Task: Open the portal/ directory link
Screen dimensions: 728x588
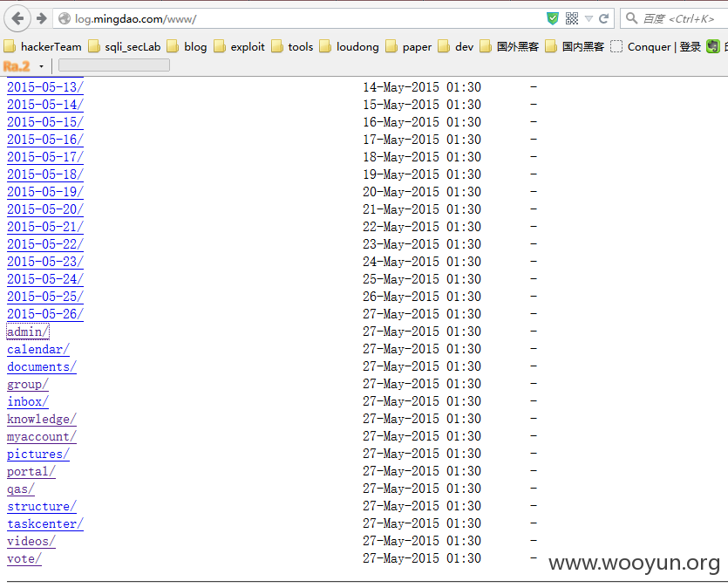Action: pos(31,471)
